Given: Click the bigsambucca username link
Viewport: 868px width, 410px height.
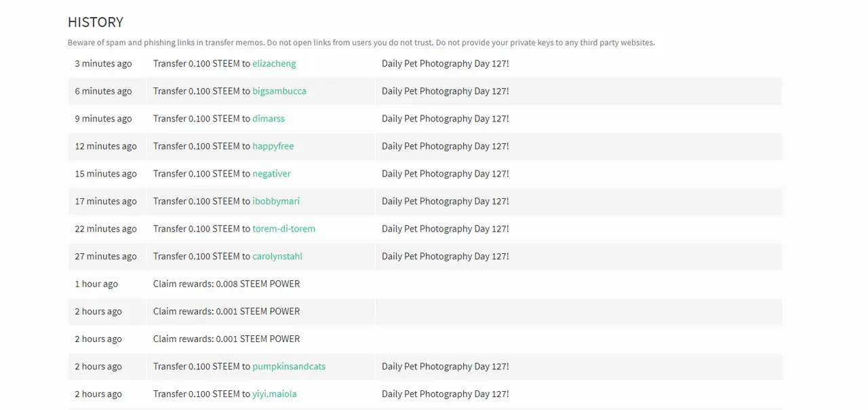Looking at the screenshot, I should tap(279, 91).
